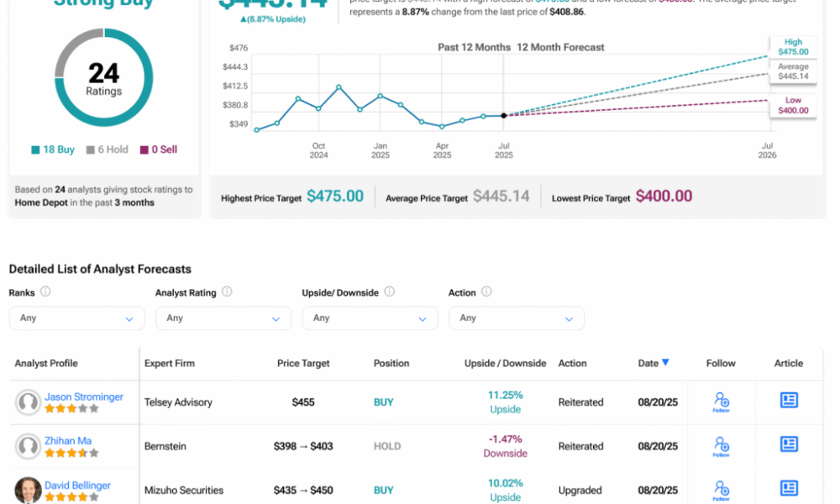This screenshot has height=504, width=840.
Task: Click the High $475.00 forecast label
Action: click(793, 46)
